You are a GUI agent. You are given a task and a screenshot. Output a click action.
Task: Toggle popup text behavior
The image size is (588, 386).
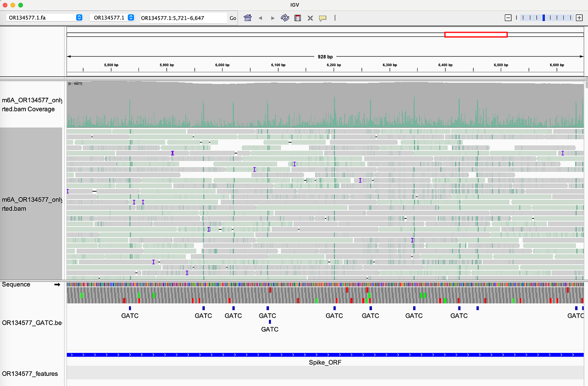tap(323, 18)
